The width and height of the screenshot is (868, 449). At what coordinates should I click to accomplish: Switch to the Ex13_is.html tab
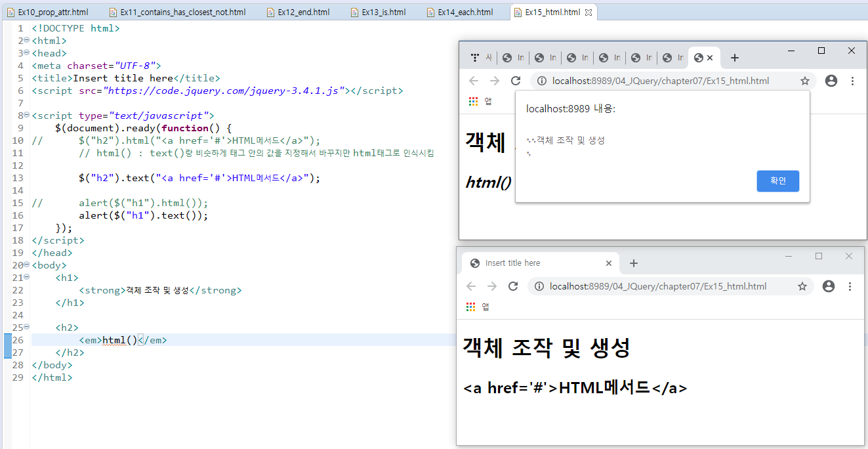tap(378, 12)
